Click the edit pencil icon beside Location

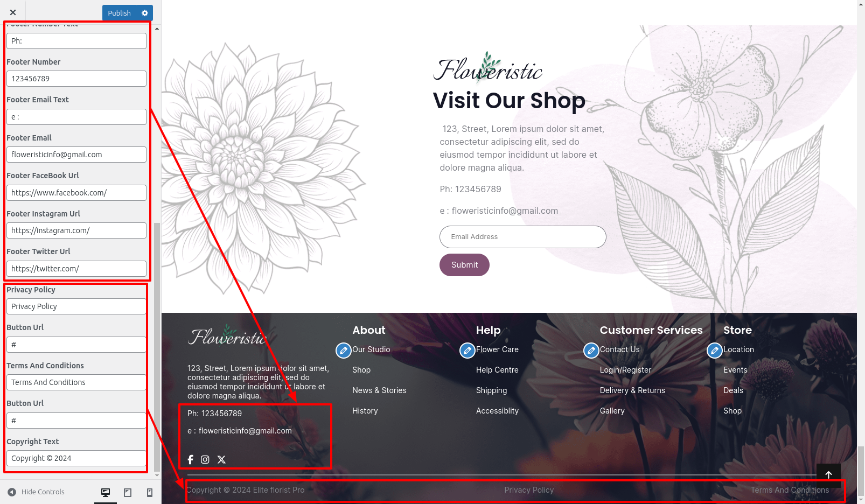[x=715, y=351]
